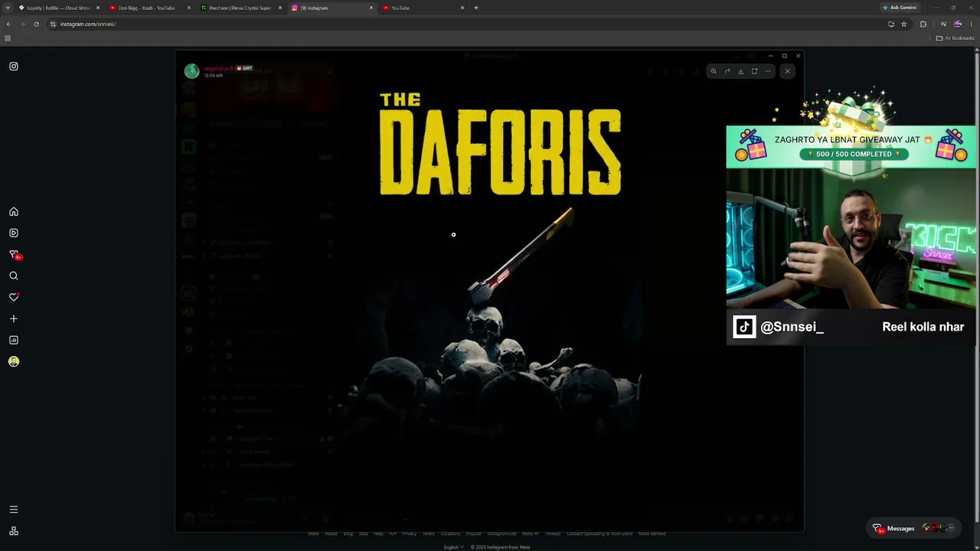Open the Dashboard chart icon in sidebar
This screenshot has width=980, height=551.
coord(14,340)
